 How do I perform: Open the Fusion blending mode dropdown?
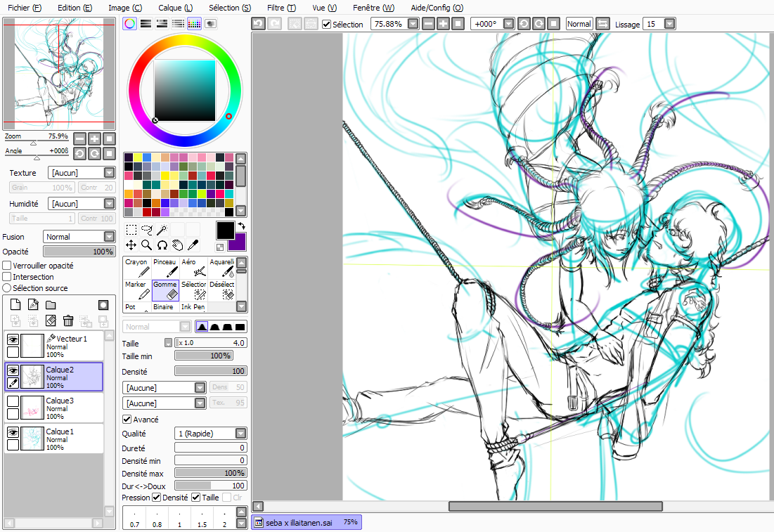click(x=110, y=237)
